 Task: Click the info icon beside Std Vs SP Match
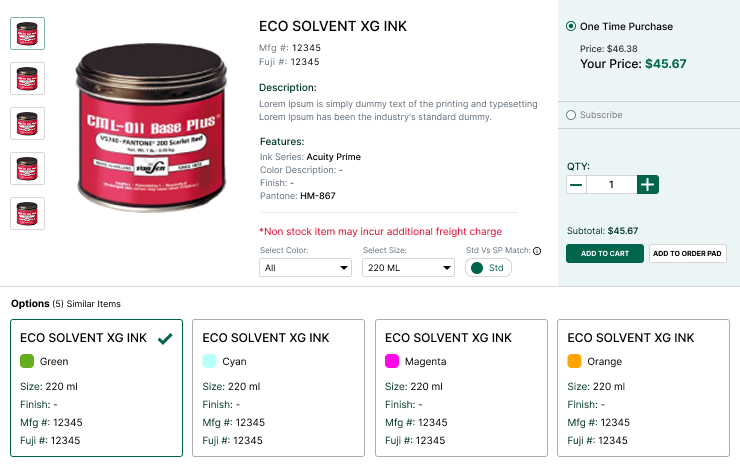[x=537, y=251]
